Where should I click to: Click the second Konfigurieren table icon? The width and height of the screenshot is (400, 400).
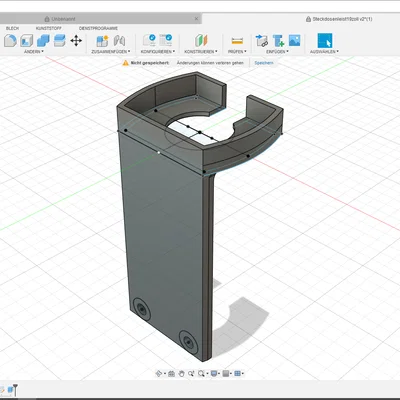tap(166, 40)
